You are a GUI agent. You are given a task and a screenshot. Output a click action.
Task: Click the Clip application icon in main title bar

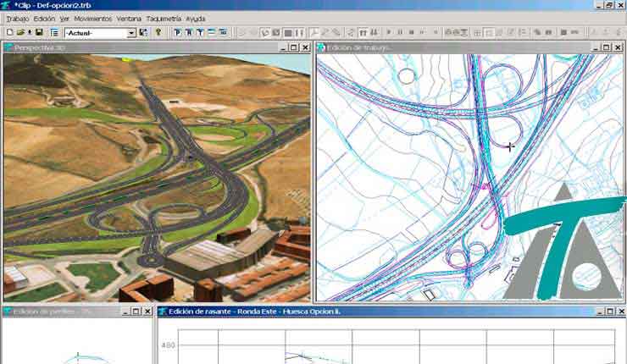(x=6, y=5)
